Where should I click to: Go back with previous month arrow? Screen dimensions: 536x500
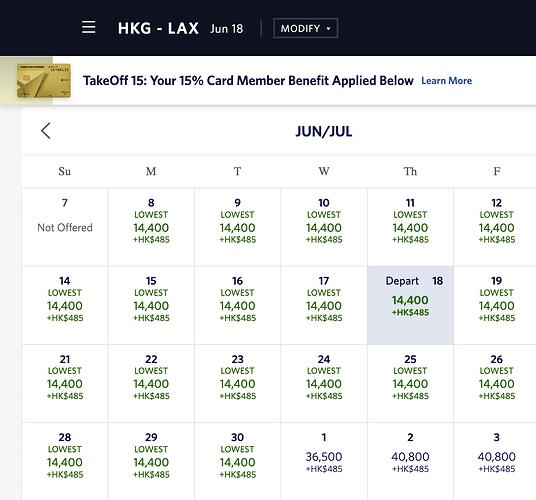pyautogui.click(x=45, y=131)
